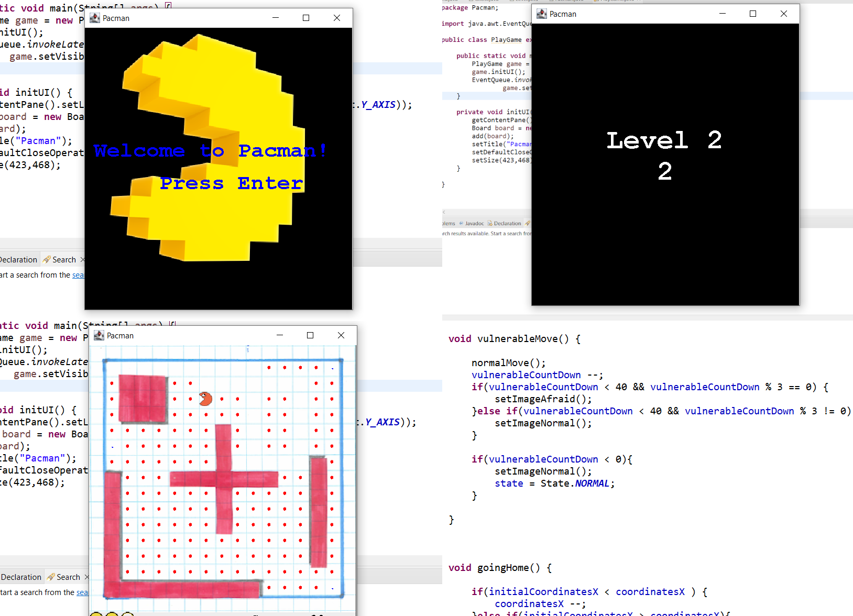This screenshot has height=616, width=853.
Task: Click the 'private void initUI(' code line
Action: (494, 112)
